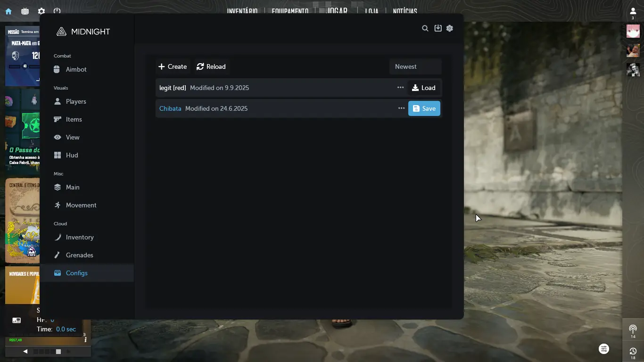Image resolution: width=644 pixels, height=362 pixels.
Task: Click the left arrow of the news carousel
Action: pyautogui.click(x=25, y=351)
